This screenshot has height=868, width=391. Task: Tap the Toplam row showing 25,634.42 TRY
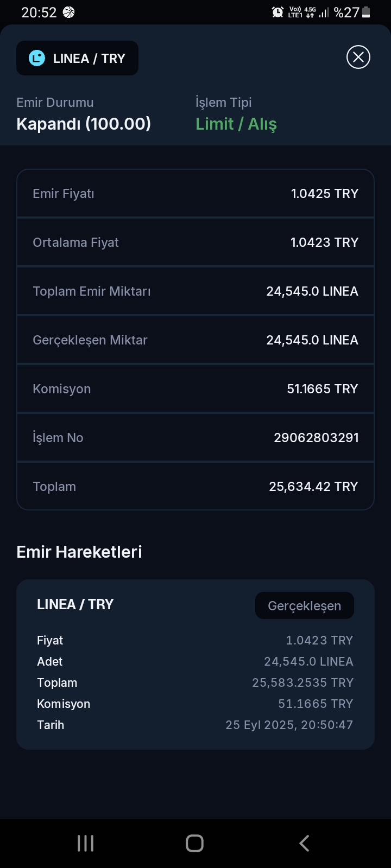coord(195,487)
